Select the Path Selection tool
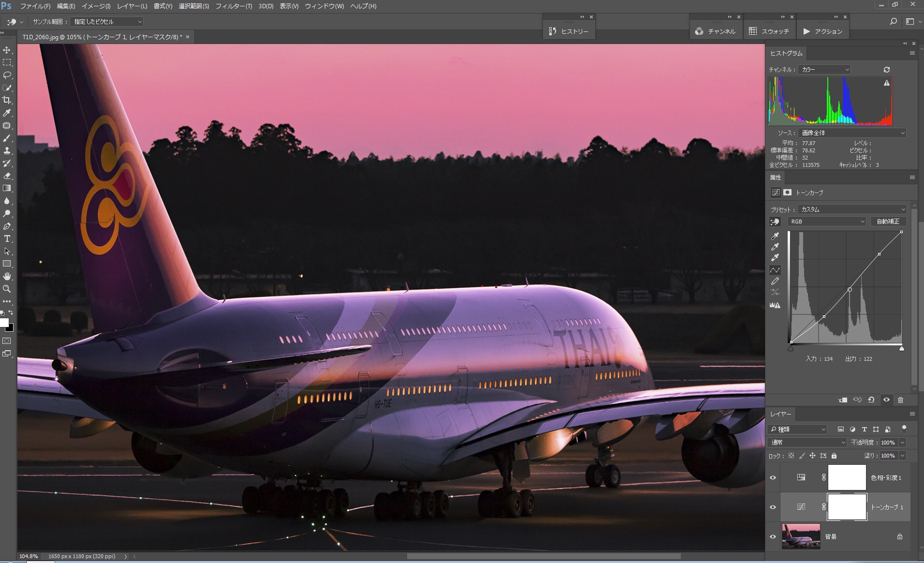Viewport: 924px width, 563px height. coord(7,251)
